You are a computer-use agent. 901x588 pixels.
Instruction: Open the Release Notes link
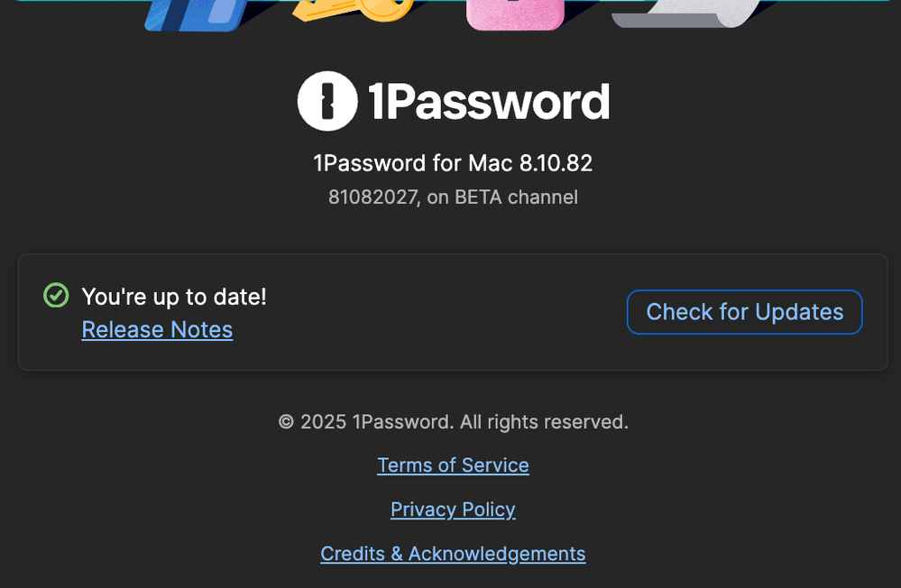[157, 330]
